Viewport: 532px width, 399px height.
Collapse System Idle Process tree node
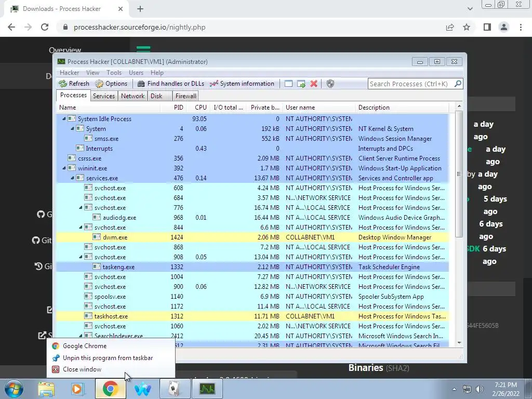64,119
